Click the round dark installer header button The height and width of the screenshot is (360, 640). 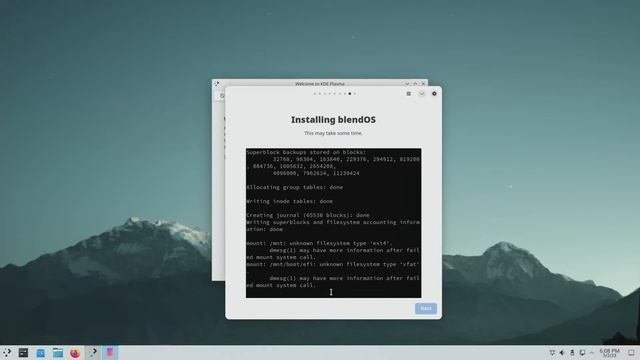(x=434, y=94)
